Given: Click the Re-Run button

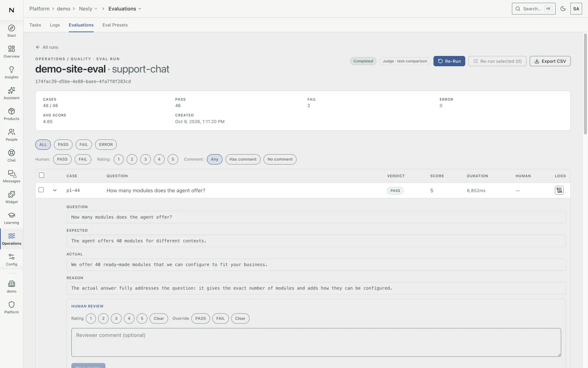Looking at the screenshot, I should 449,61.
